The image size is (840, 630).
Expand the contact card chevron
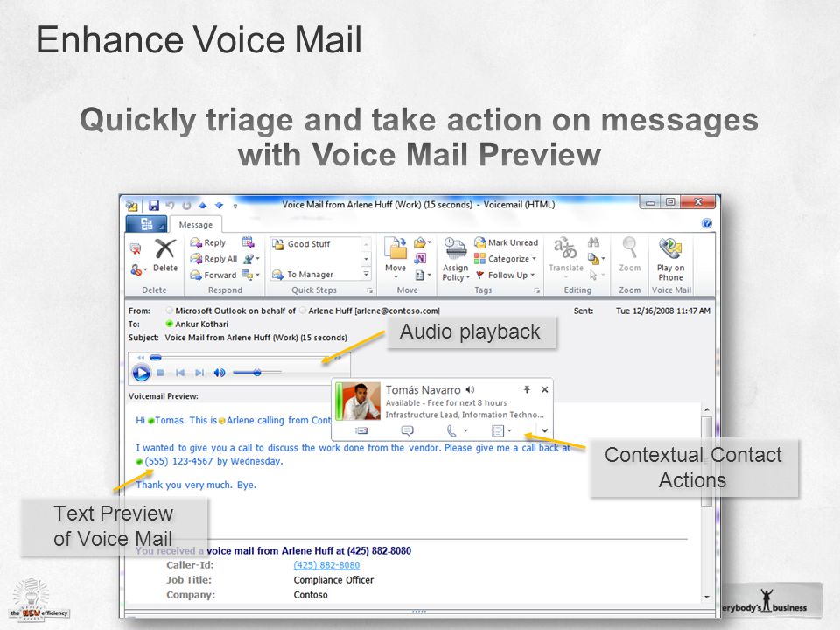point(544,430)
